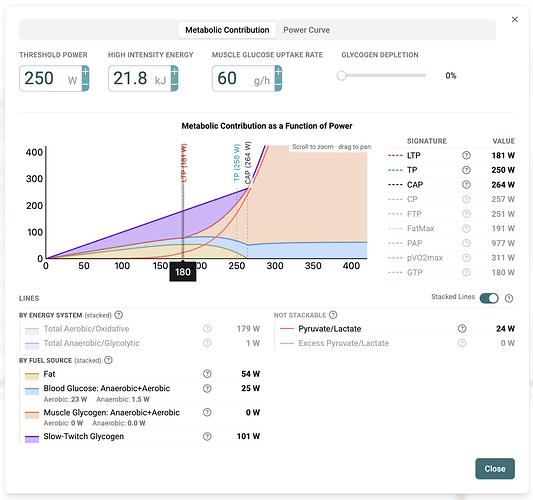Viewport: 533px width, 500px height.
Task: Open help icon for Fat row
Action: tap(207, 374)
